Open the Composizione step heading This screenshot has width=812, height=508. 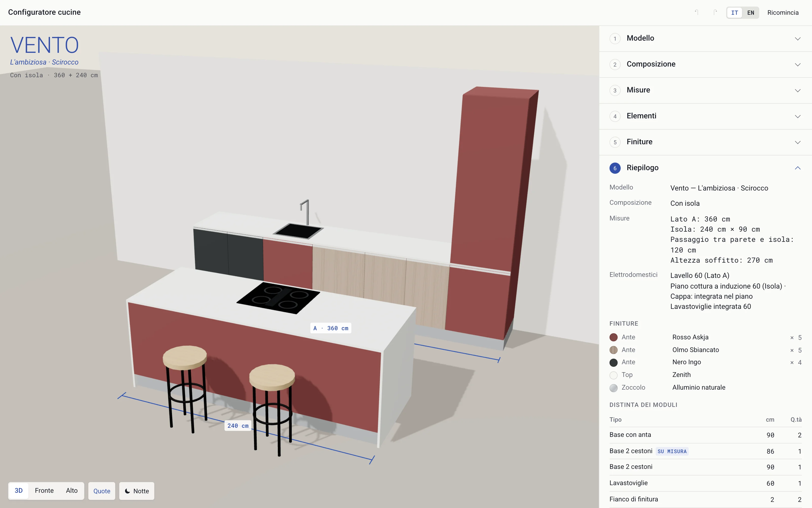(x=651, y=64)
